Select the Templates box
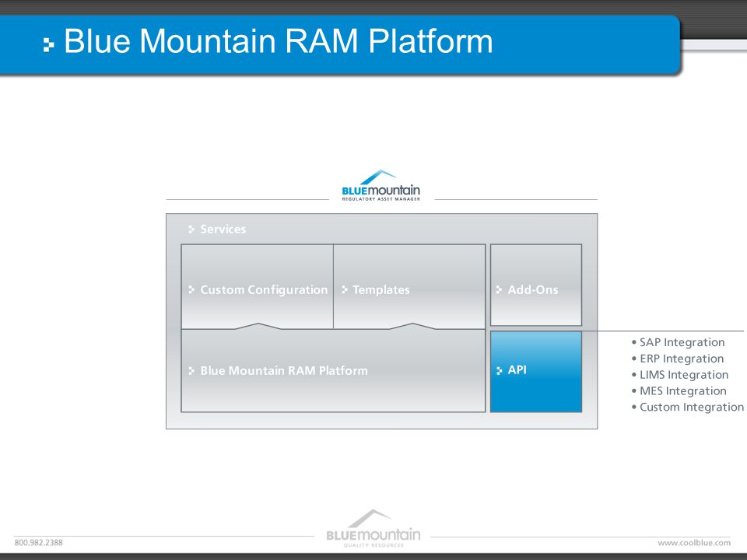The height and width of the screenshot is (560, 747). pos(409,287)
